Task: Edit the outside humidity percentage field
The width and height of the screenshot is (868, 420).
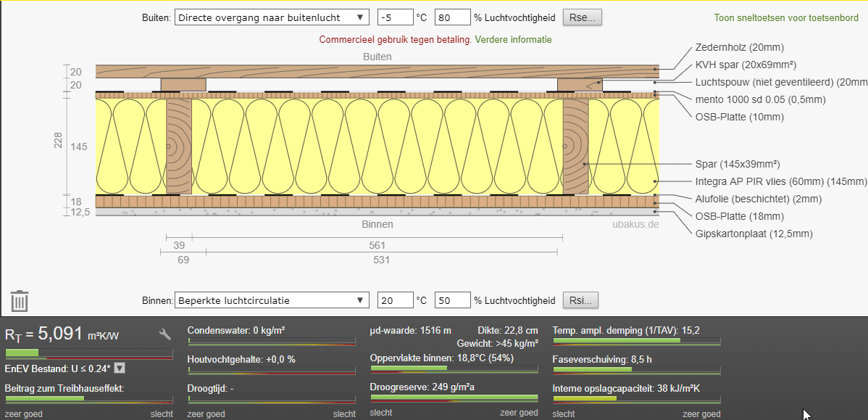Action: coord(452,17)
